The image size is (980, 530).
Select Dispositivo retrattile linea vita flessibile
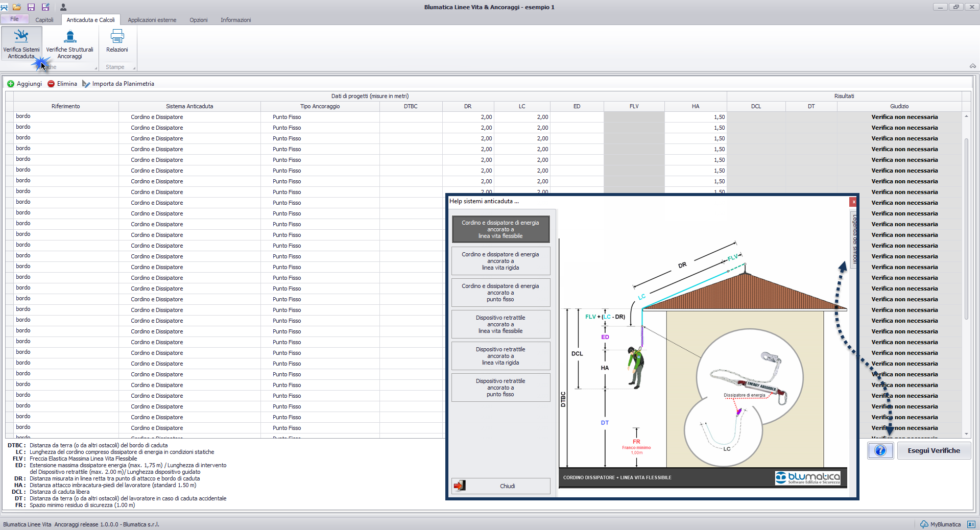pos(500,324)
